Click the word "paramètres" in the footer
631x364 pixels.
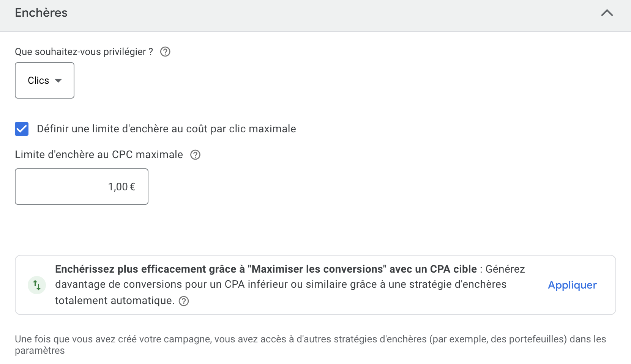pos(40,351)
